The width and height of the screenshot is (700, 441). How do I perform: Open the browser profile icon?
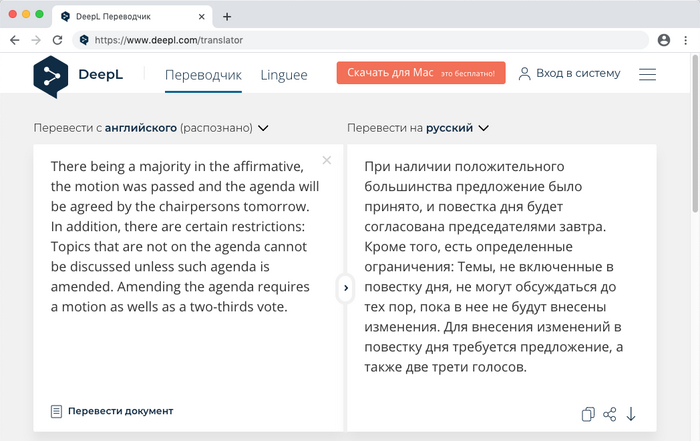[664, 40]
